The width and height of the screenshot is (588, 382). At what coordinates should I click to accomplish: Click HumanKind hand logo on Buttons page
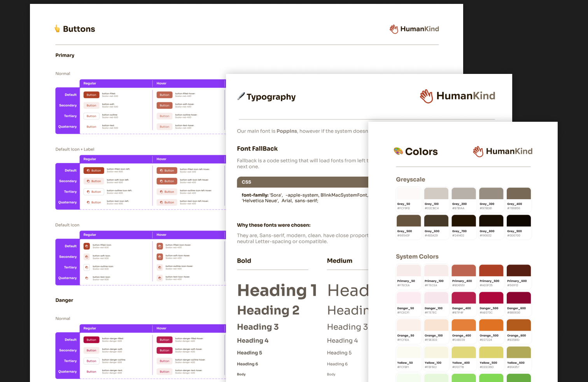pyautogui.click(x=394, y=29)
